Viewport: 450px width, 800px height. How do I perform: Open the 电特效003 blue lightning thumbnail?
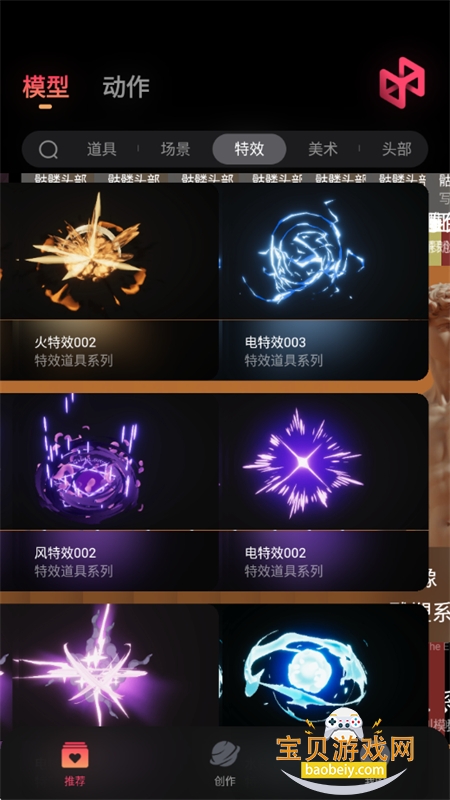pos(323,252)
